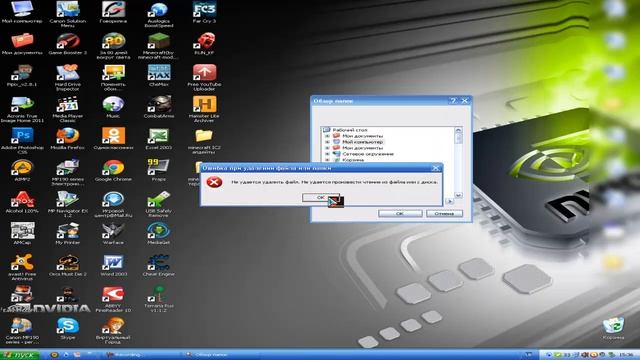Launch the My Printer shortcut
Screen dimensions: 640x360
(x=68, y=233)
